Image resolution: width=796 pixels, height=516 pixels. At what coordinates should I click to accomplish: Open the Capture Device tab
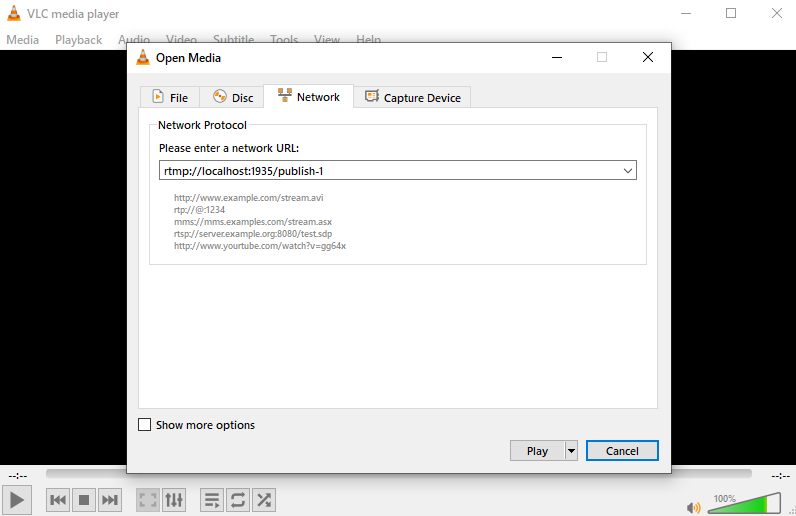coord(412,97)
